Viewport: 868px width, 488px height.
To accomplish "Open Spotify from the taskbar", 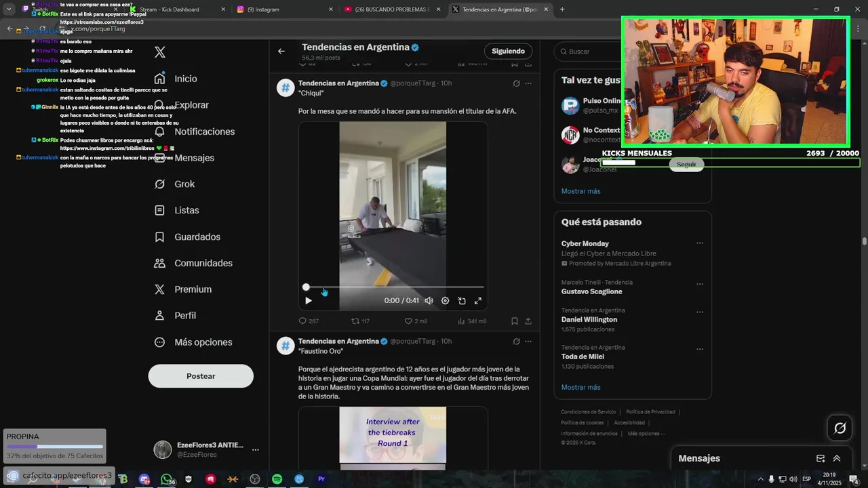I will pyautogui.click(x=277, y=479).
